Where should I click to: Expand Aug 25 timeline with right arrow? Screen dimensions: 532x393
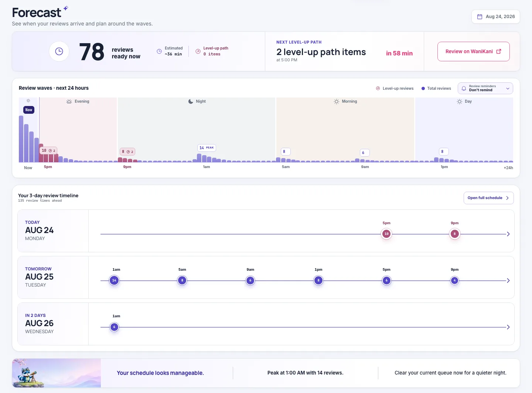508,280
